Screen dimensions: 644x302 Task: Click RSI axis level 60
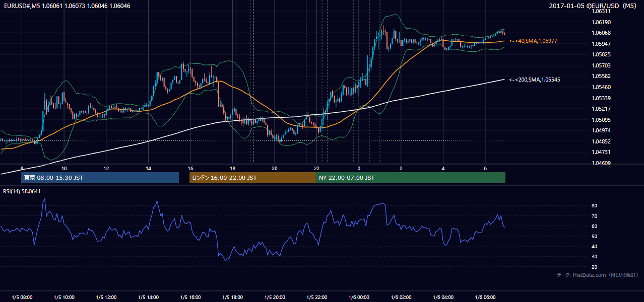click(x=595, y=226)
